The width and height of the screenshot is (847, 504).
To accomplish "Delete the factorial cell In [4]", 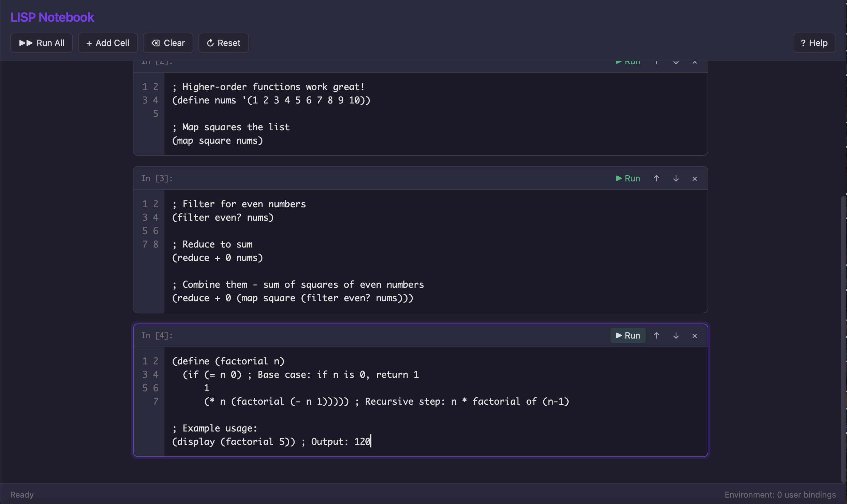I will click(x=695, y=335).
